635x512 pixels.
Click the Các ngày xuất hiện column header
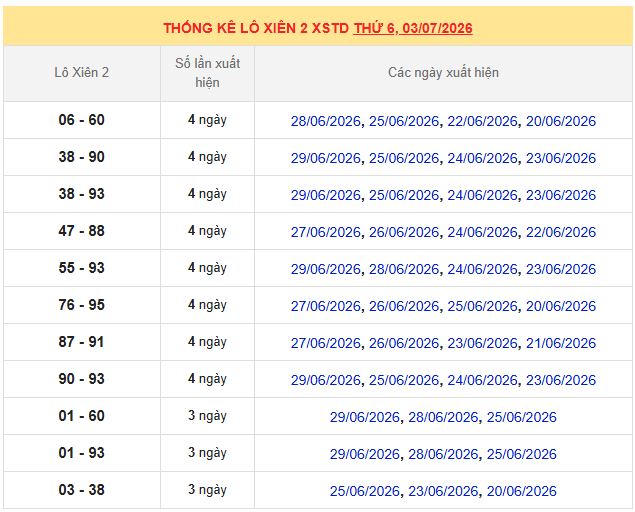[x=443, y=73]
